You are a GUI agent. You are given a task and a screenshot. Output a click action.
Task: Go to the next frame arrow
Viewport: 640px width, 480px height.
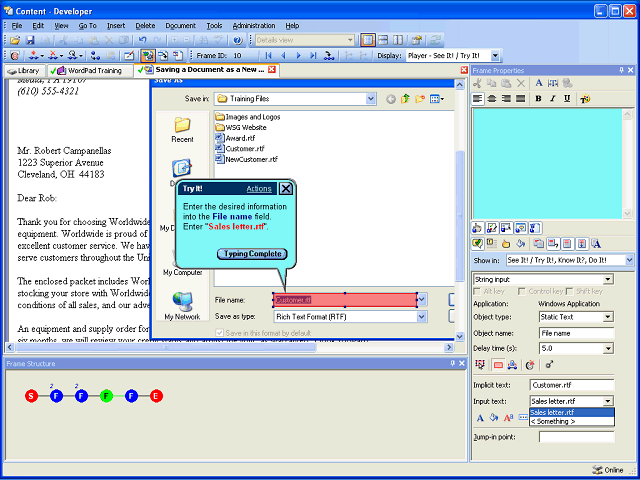point(298,56)
